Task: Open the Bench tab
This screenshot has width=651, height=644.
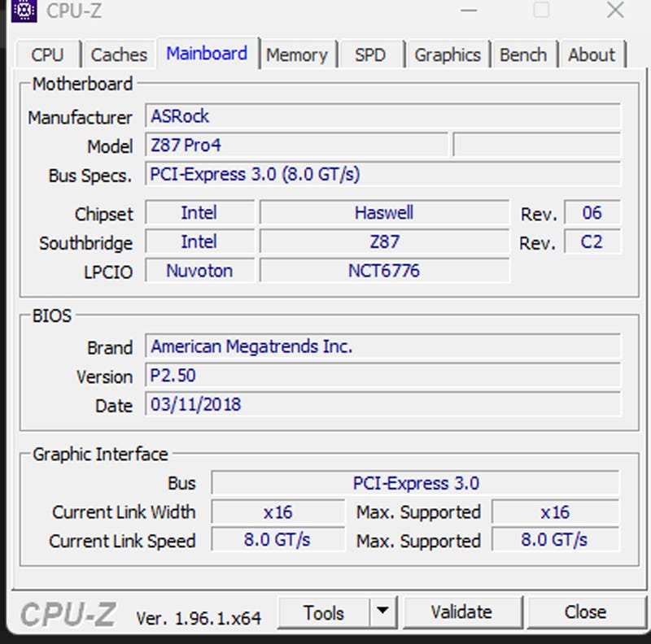Action: point(523,54)
